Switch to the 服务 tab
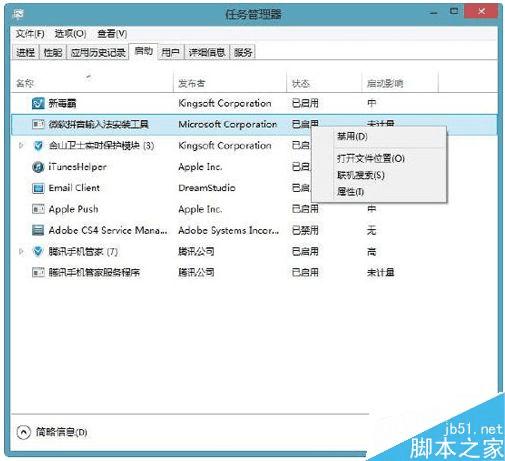The height and width of the screenshot is (461, 505). [243, 52]
